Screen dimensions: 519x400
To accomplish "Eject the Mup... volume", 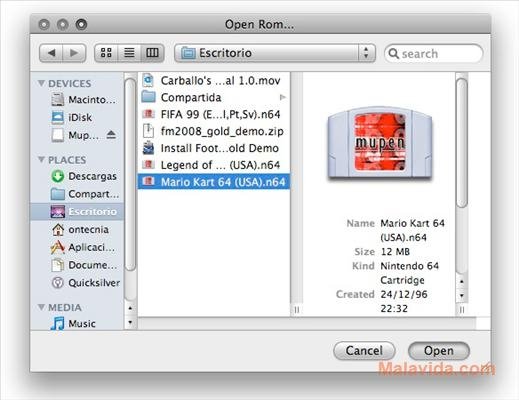I will (x=111, y=135).
